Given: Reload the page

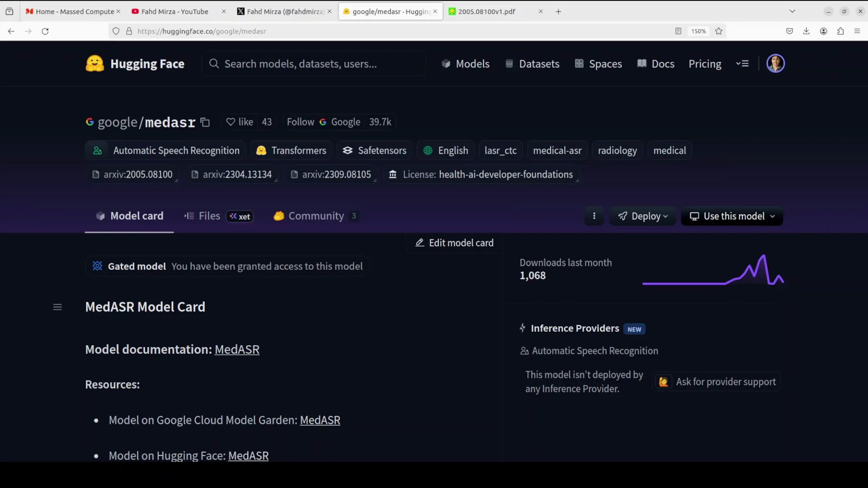Looking at the screenshot, I should (45, 31).
